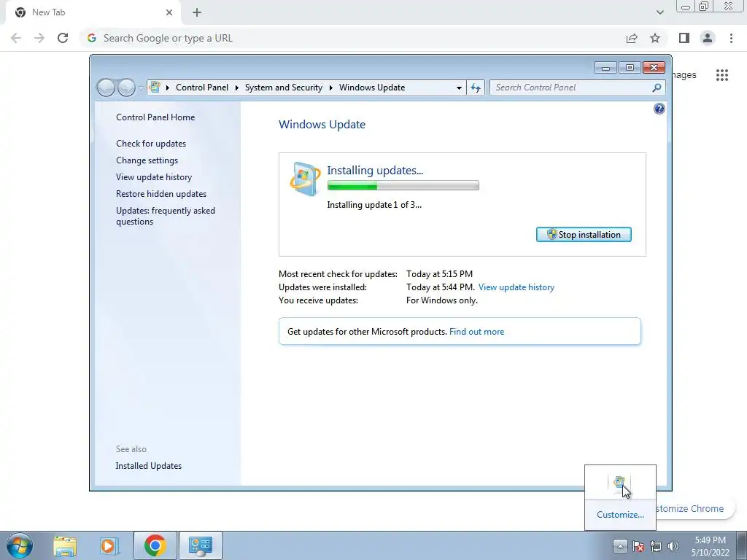The image size is (747, 560).
Task: Open recent pages dropdown beside navigation arrows
Action: 141,88
